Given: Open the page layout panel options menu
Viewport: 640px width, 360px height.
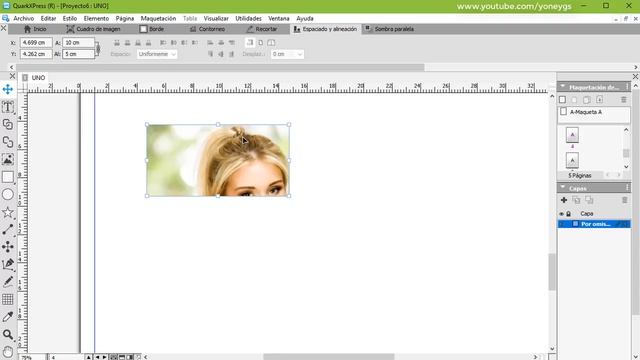Looking at the screenshot, I should pyautogui.click(x=627, y=87).
